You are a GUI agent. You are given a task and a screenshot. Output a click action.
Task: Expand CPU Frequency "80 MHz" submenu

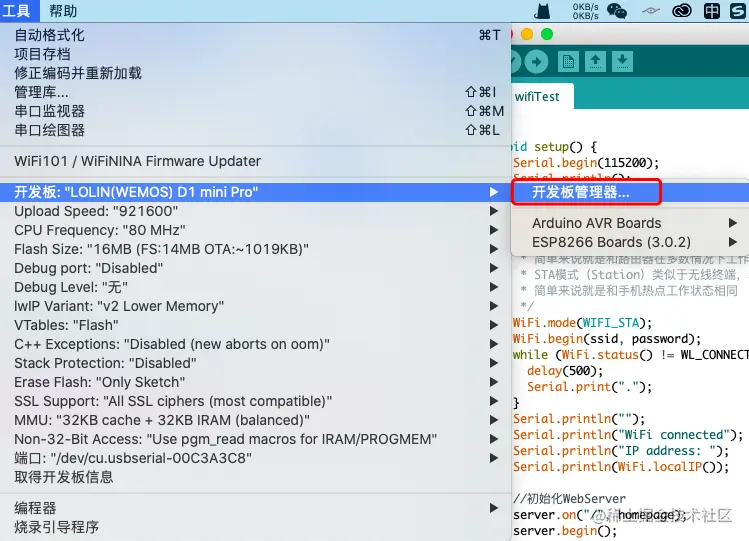coord(256,230)
